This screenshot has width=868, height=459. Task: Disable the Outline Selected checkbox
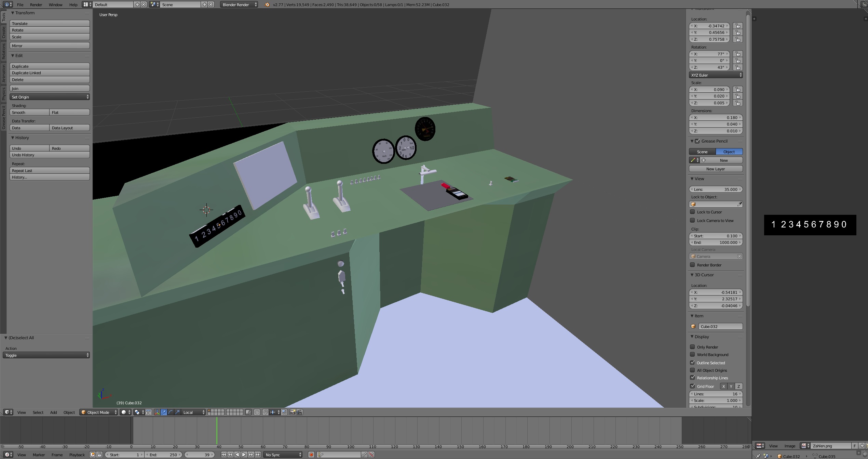click(x=693, y=363)
